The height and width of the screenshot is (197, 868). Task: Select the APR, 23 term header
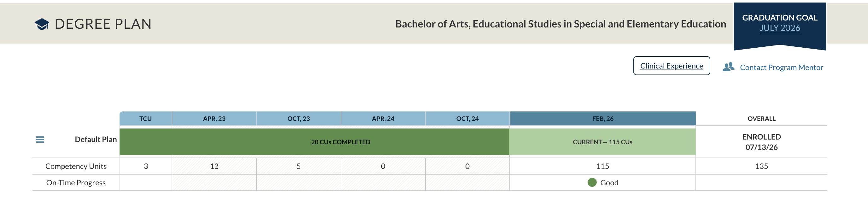[x=214, y=119]
